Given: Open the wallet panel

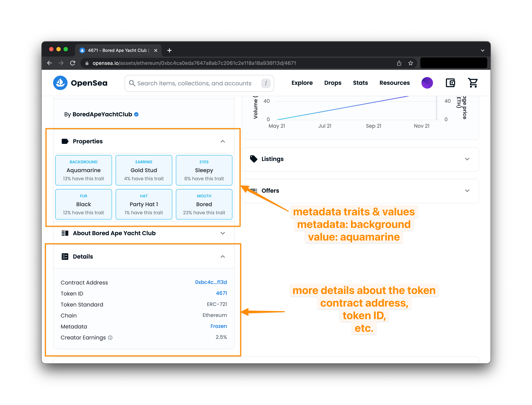Looking at the screenshot, I should click(450, 83).
